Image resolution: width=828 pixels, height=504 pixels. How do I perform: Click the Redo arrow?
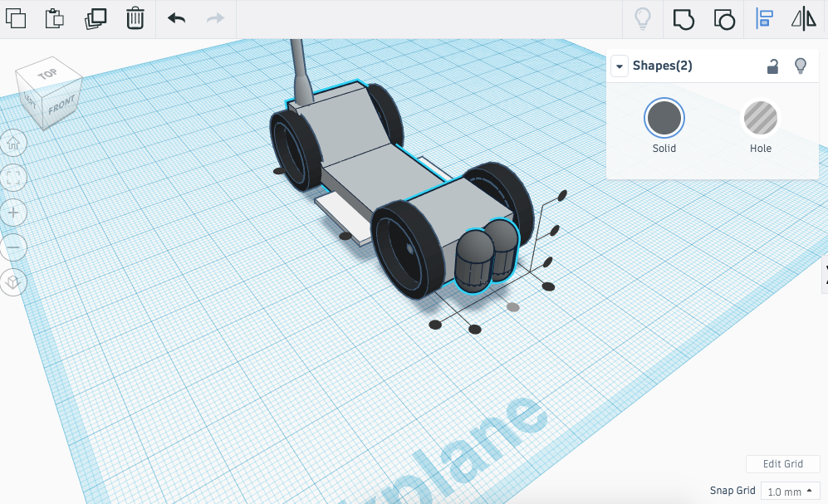215,18
